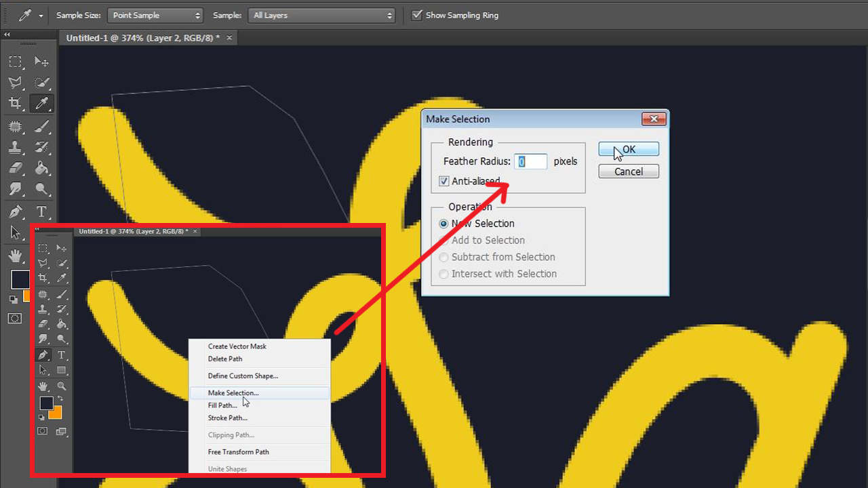Image resolution: width=868 pixels, height=488 pixels.
Task: Open the Sample All Layers dropdown
Action: (321, 15)
